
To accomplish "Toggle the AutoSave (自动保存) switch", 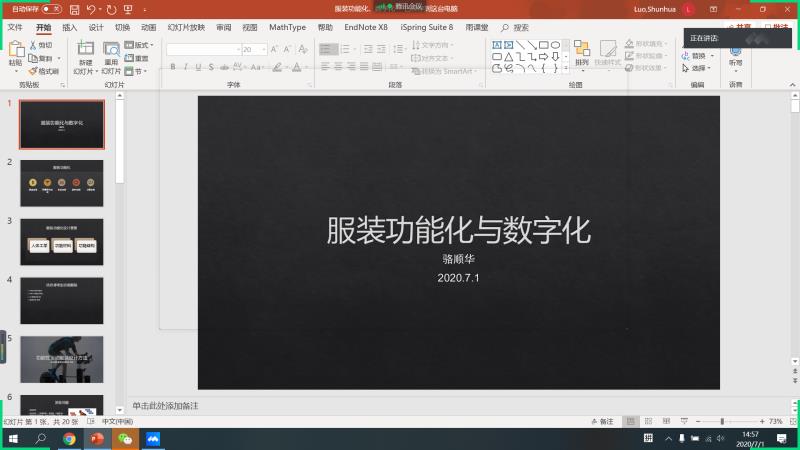I will [x=52, y=9].
